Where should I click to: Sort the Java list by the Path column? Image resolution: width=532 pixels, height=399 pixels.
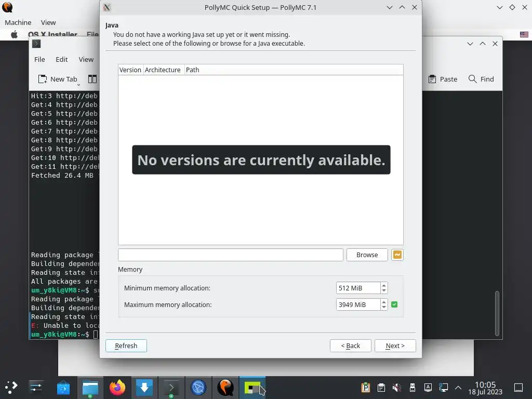point(294,70)
